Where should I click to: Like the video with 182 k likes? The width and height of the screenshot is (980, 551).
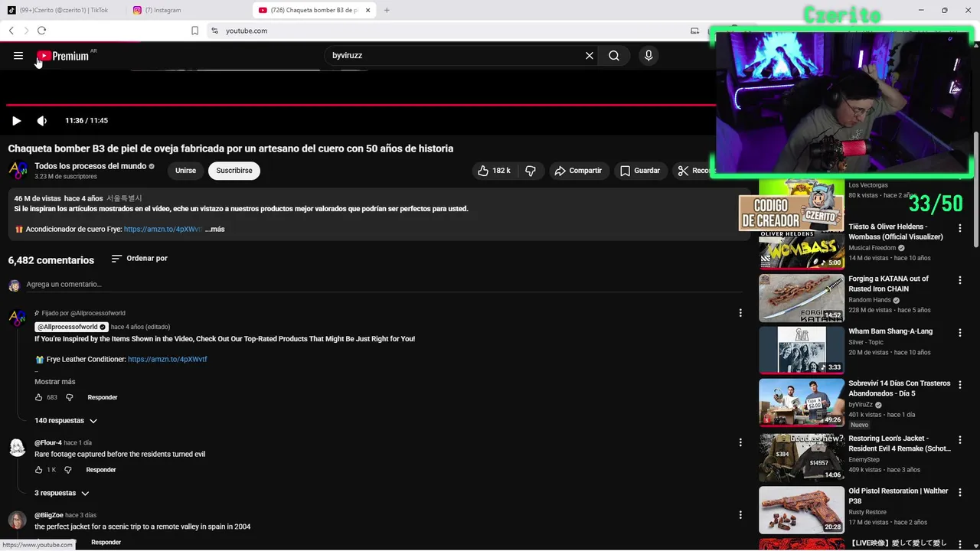pos(493,171)
